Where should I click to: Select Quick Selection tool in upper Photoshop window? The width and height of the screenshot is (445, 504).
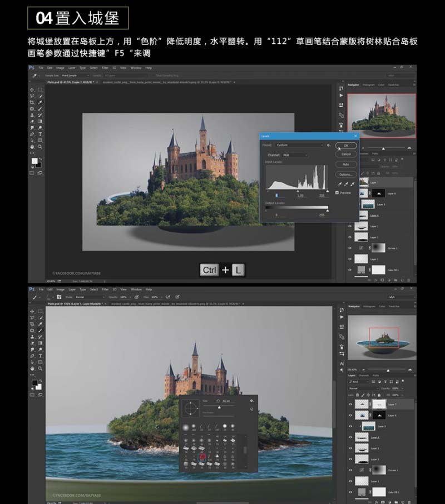(40, 96)
